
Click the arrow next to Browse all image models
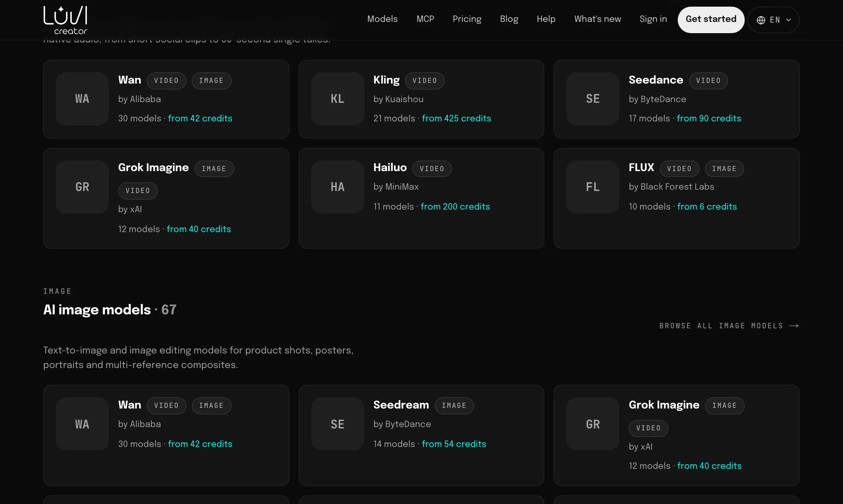794,326
